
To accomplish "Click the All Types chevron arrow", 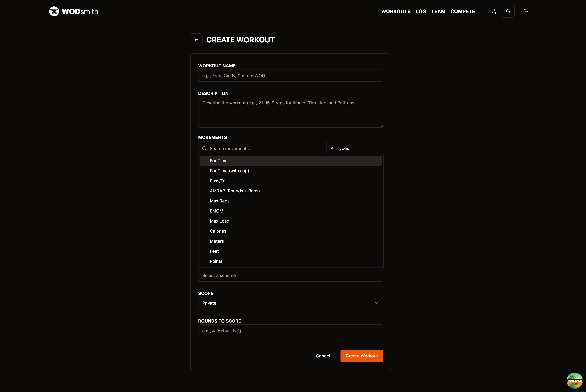I will pos(376,149).
